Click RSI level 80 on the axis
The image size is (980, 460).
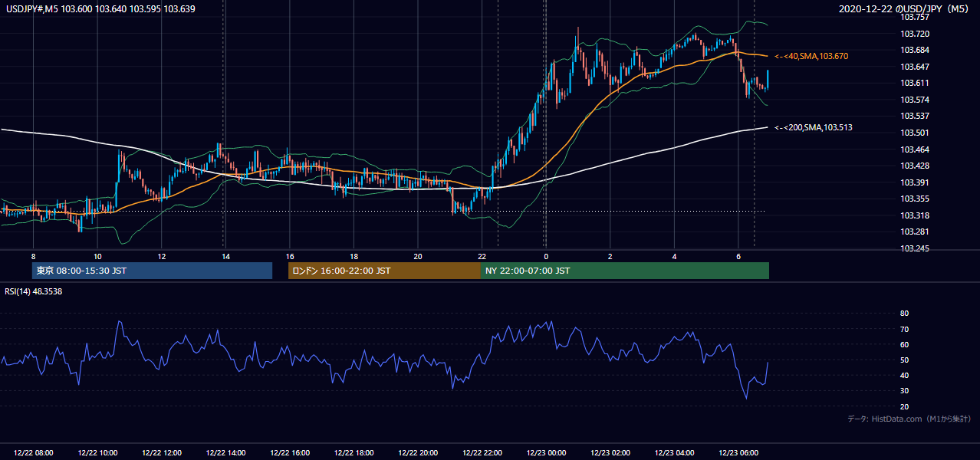pyautogui.click(x=904, y=314)
